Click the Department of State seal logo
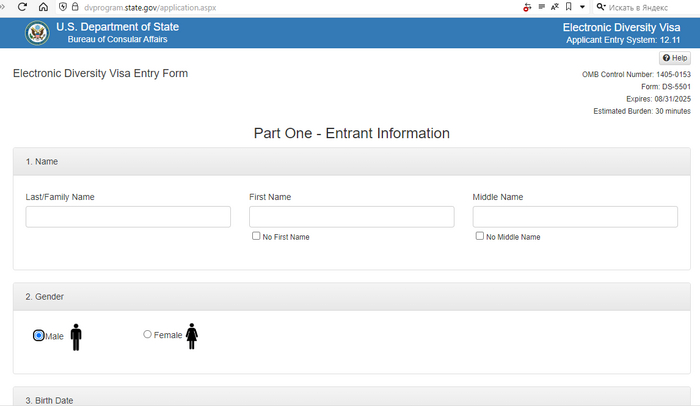Image resolution: width=700 pixels, height=406 pixels. (37, 33)
